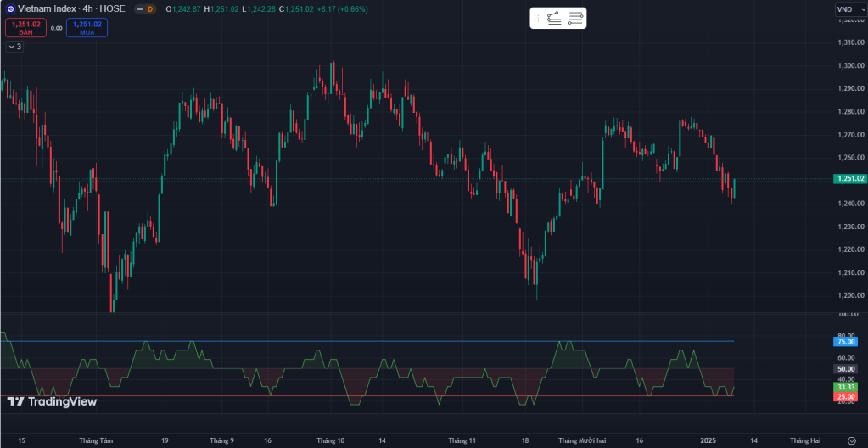Image resolution: width=868 pixels, height=448 pixels.
Task: Click the blue 75.00 upper band label
Action: click(845, 342)
